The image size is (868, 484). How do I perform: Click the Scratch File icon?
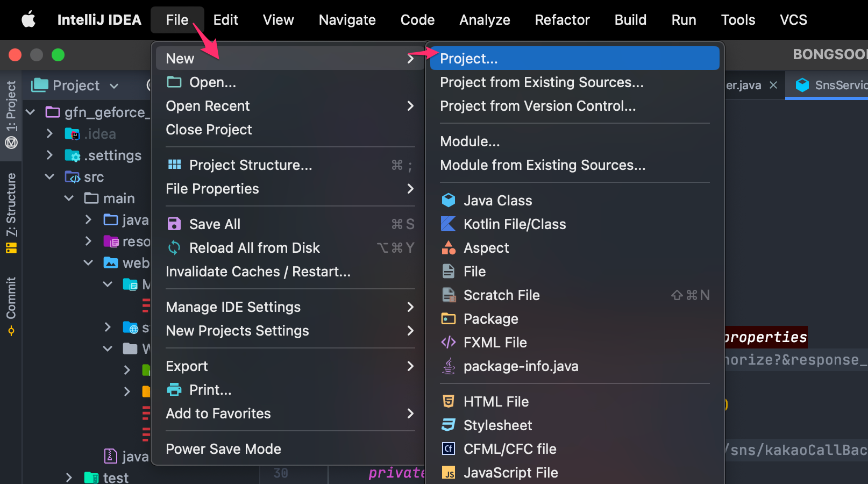pyautogui.click(x=449, y=295)
